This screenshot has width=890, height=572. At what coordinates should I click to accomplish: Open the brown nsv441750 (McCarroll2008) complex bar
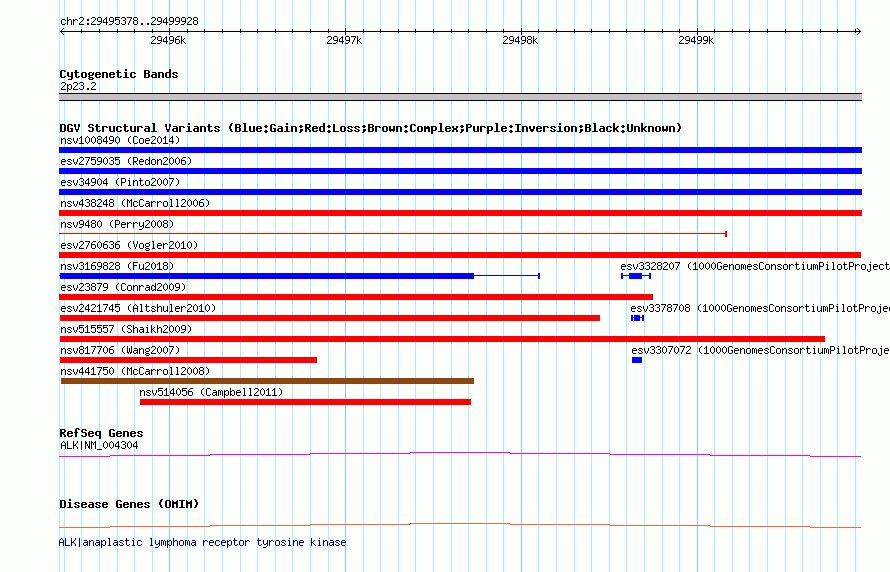click(267, 381)
